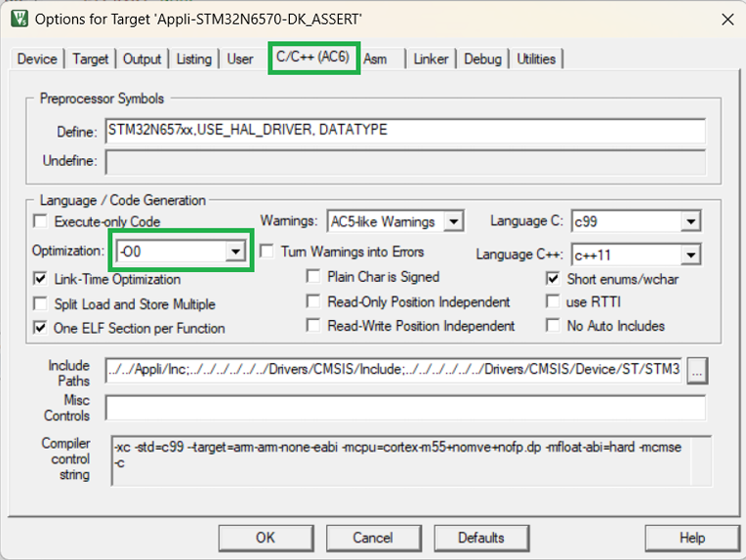
Task: Select the C/C++ (AC6) tab
Action: coord(313,57)
